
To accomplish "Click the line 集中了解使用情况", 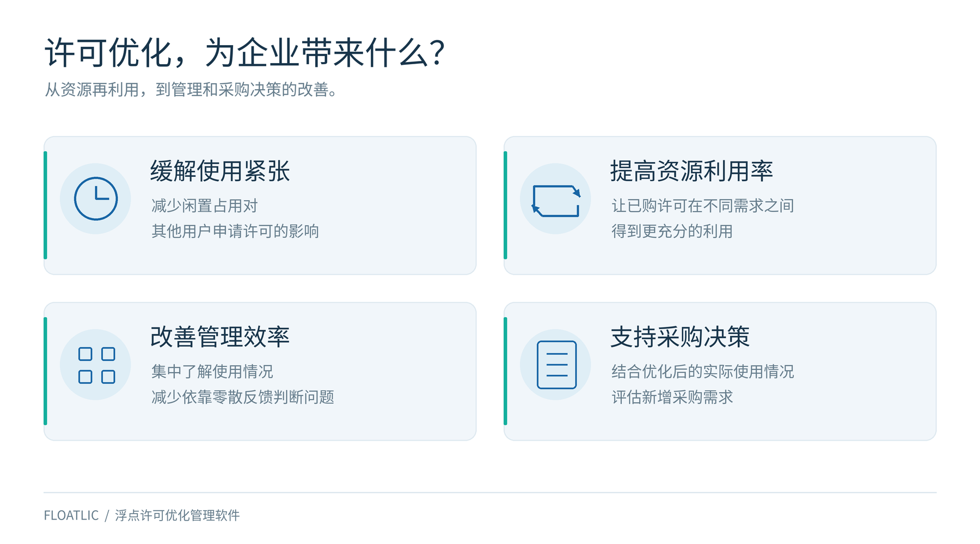I will (212, 372).
